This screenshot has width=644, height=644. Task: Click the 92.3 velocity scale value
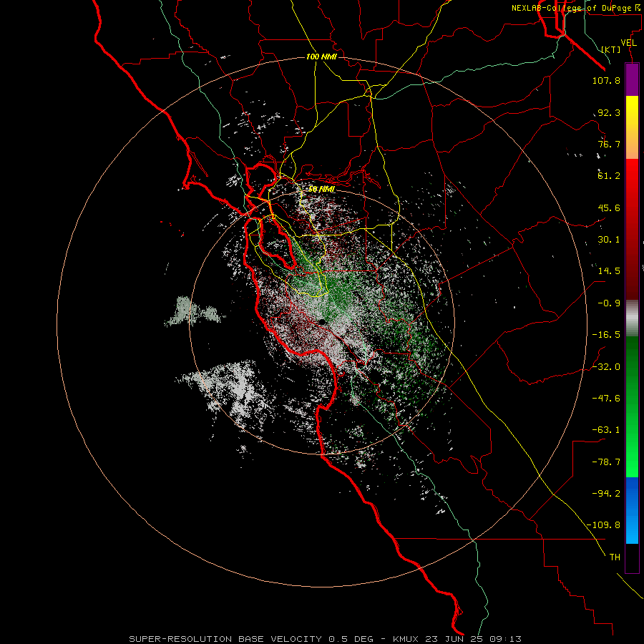pos(609,112)
